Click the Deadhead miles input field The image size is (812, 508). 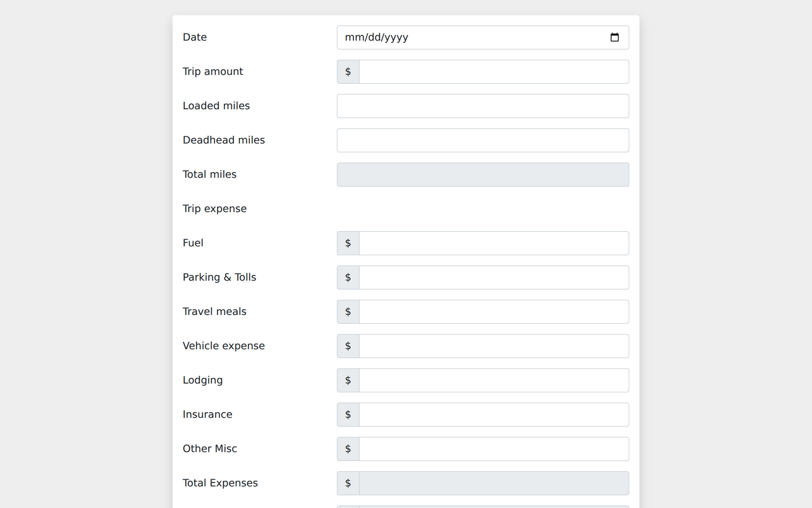pyautogui.click(x=483, y=140)
